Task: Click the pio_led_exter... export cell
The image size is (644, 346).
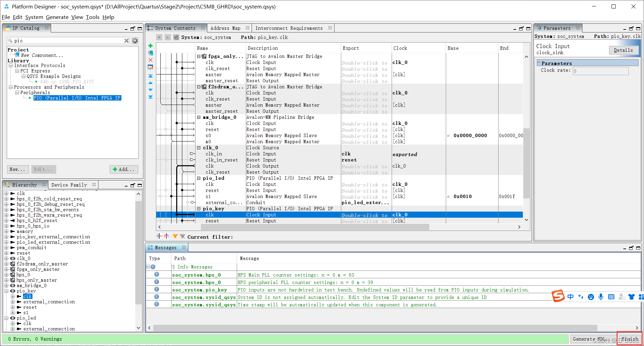Action: pos(366,202)
